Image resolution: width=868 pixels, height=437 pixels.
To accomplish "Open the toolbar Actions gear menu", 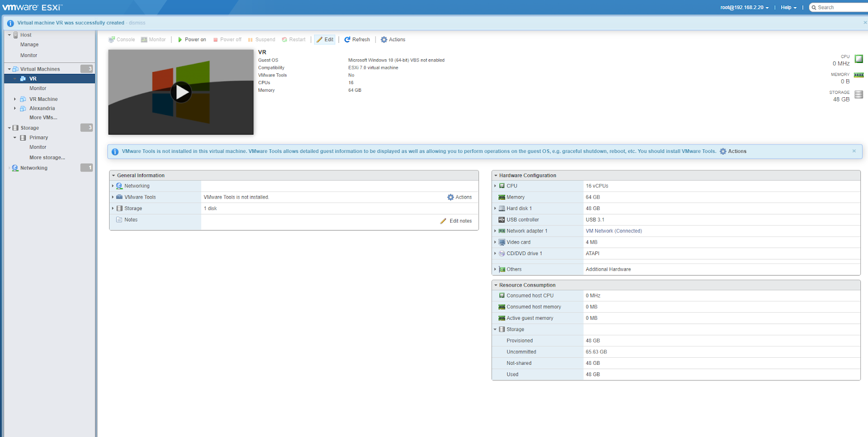I will pos(393,40).
